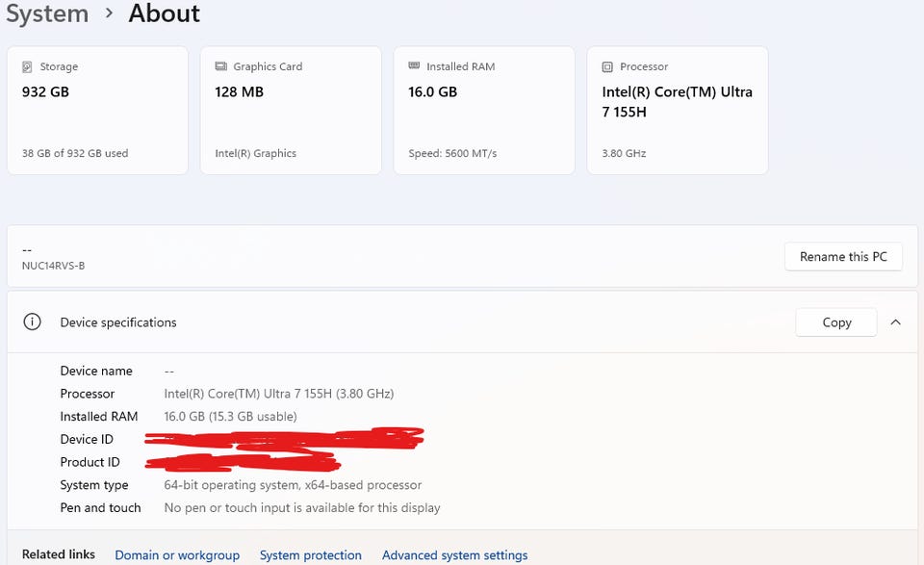The image size is (924, 565).
Task: Copy the device specifications
Action: click(836, 322)
